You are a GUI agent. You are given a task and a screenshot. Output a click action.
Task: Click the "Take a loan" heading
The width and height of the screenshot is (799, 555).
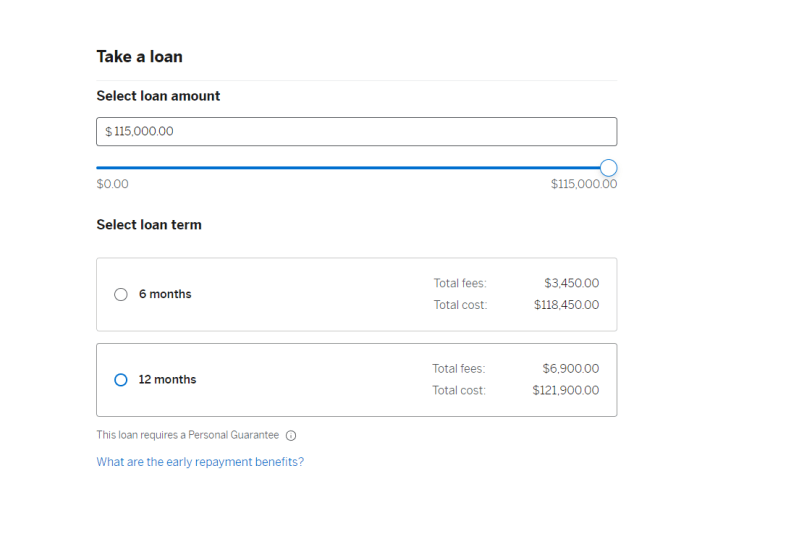coord(139,57)
